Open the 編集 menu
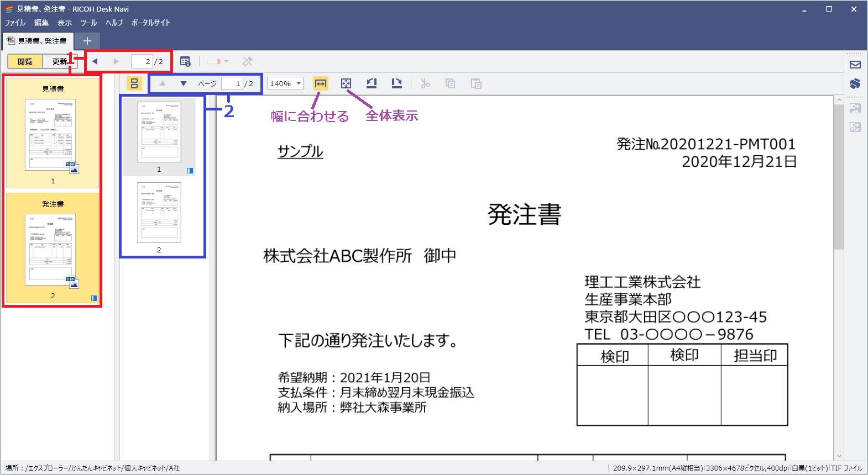 tap(41, 23)
